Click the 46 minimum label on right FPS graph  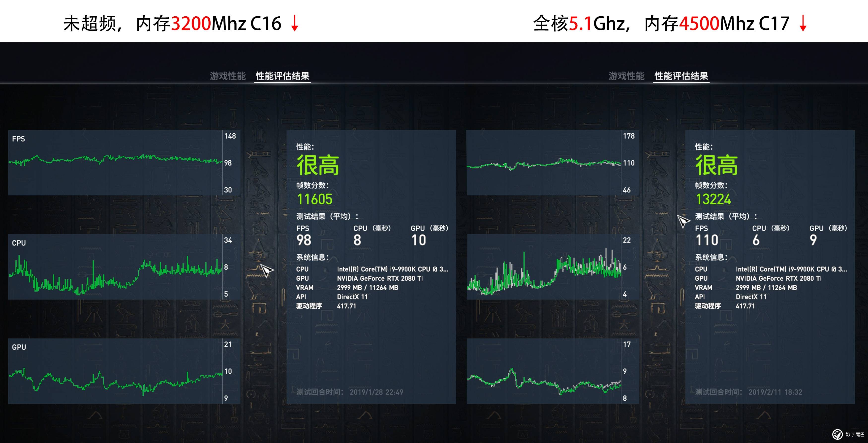(x=627, y=190)
